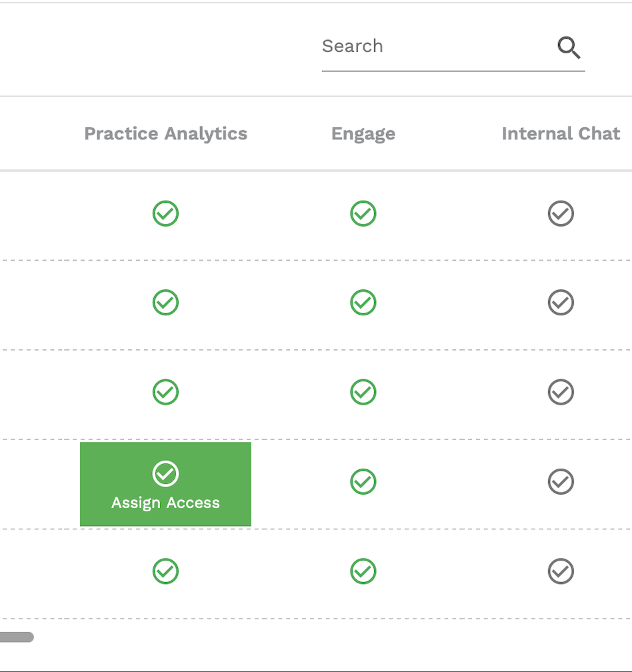Toggle Engage check in last row

click(363, 571)
